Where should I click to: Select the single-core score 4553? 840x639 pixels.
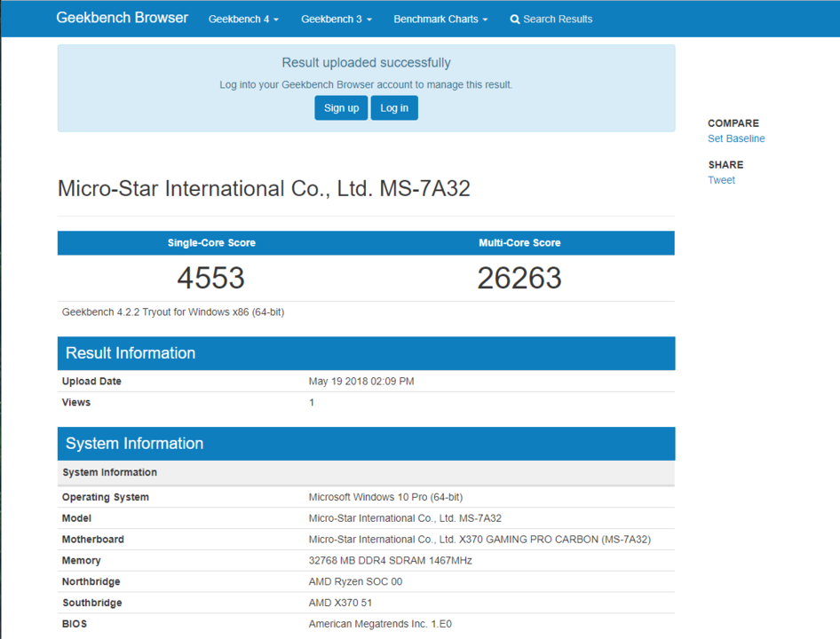211,278
